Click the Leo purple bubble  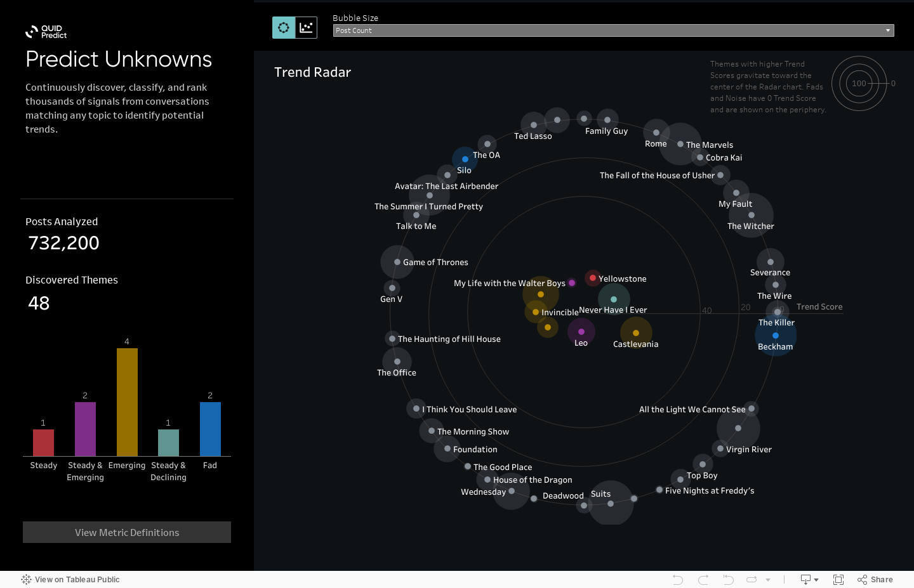pos(581,332)
